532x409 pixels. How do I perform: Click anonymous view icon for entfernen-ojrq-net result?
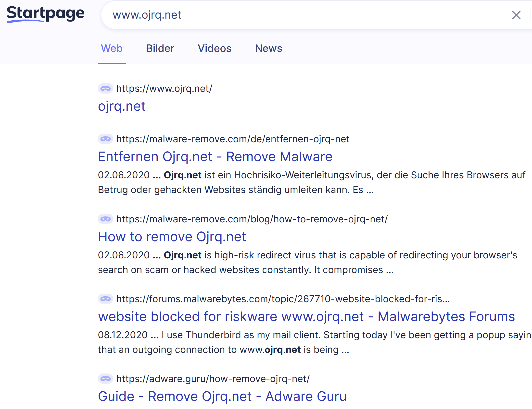coord(105,139)
